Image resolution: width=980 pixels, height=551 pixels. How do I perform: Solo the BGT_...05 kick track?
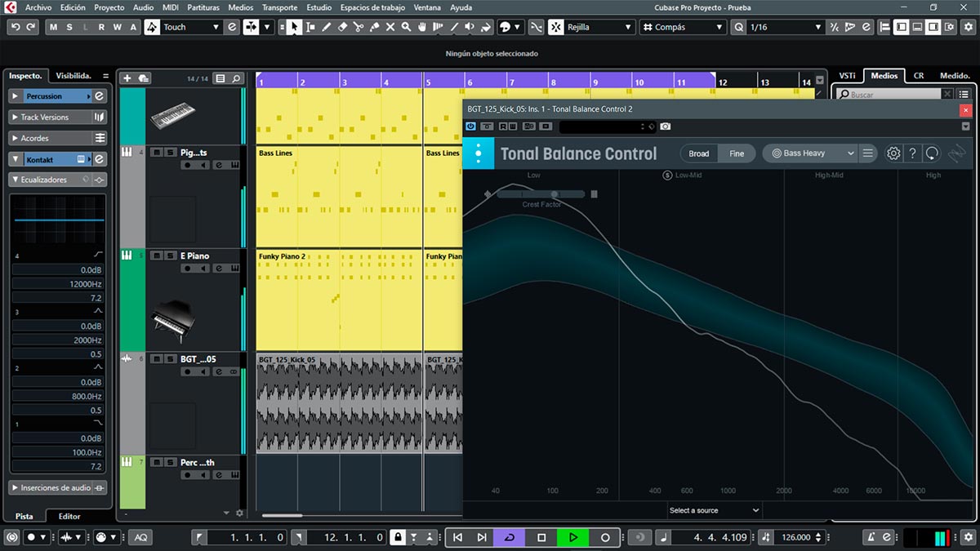click(168, 358)
